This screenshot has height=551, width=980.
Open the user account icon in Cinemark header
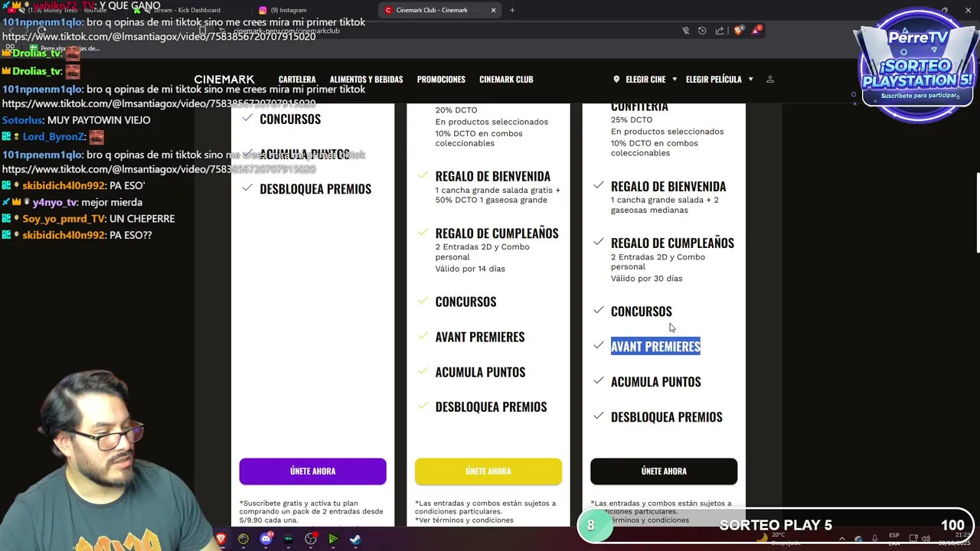click(x=770, y=80)
